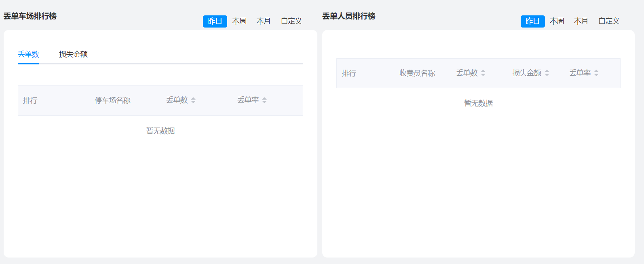Choose 本月 in the 丢单人员排行榜 filter

581,21
